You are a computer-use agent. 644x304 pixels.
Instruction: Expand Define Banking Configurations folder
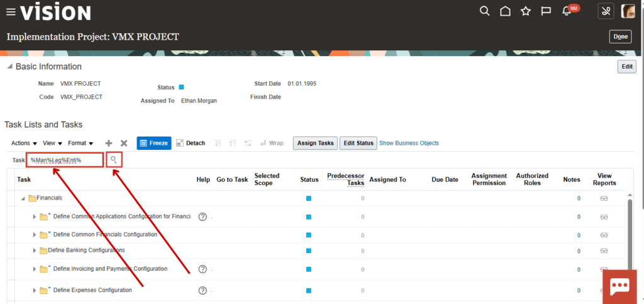pyautogui.click(x=35, y=251)
